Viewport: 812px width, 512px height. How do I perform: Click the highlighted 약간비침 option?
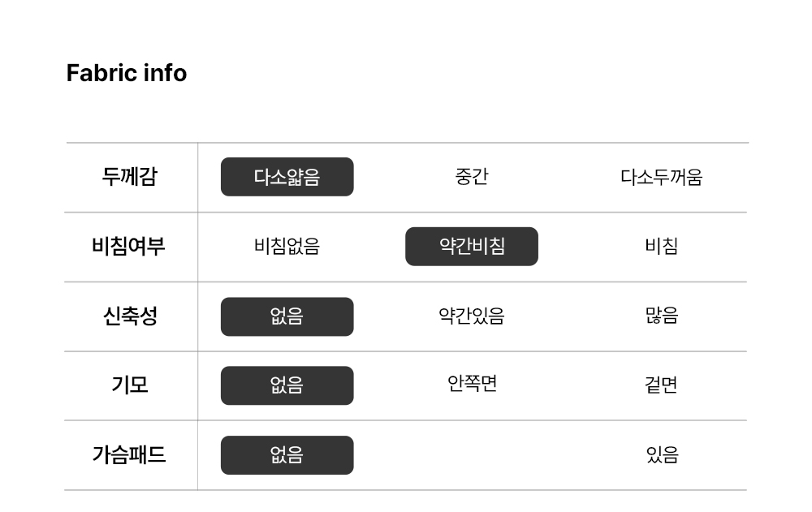tap(472, 247)
